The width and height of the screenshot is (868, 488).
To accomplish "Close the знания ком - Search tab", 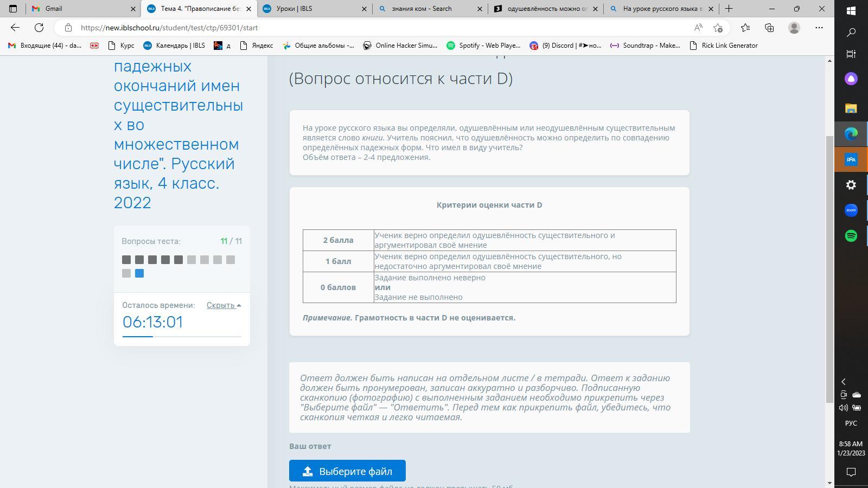I will pos(480,9).
